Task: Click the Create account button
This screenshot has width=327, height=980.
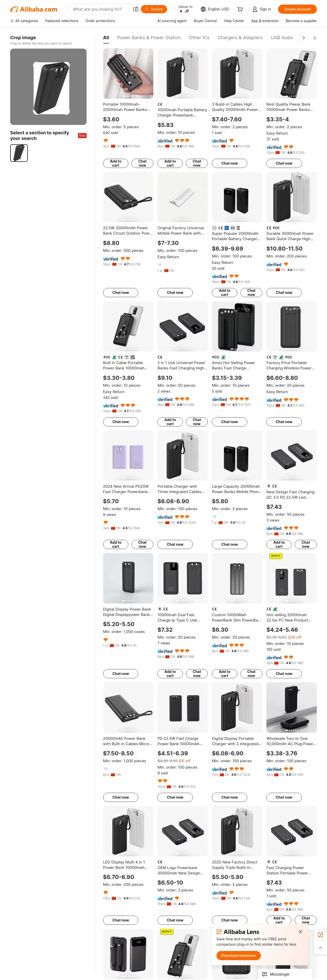Action: 297,9
